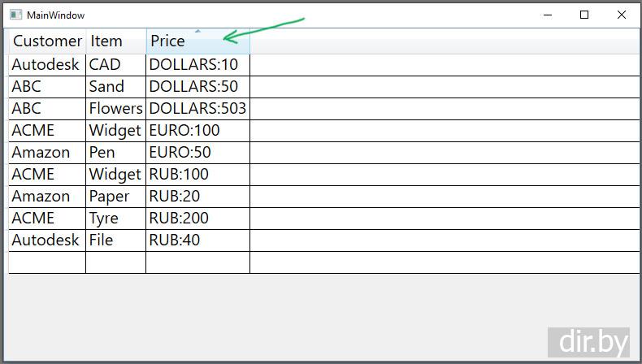Click the CAD item cell
This screenshot has height=364, width=642.
tap(116, 65)
